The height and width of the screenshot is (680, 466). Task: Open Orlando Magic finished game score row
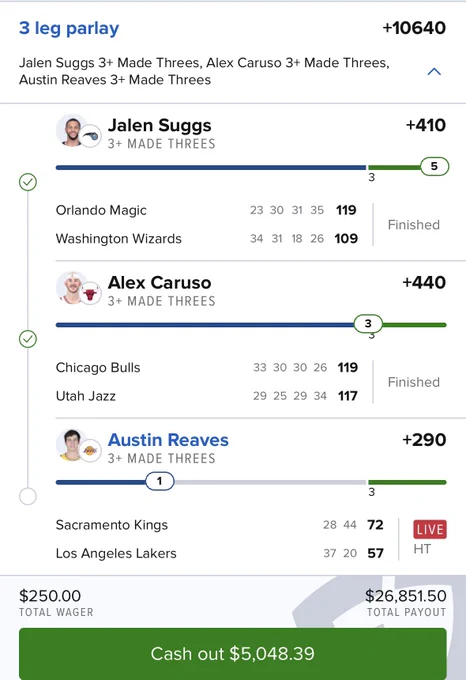pyautogui.click(x=206, y=210)
